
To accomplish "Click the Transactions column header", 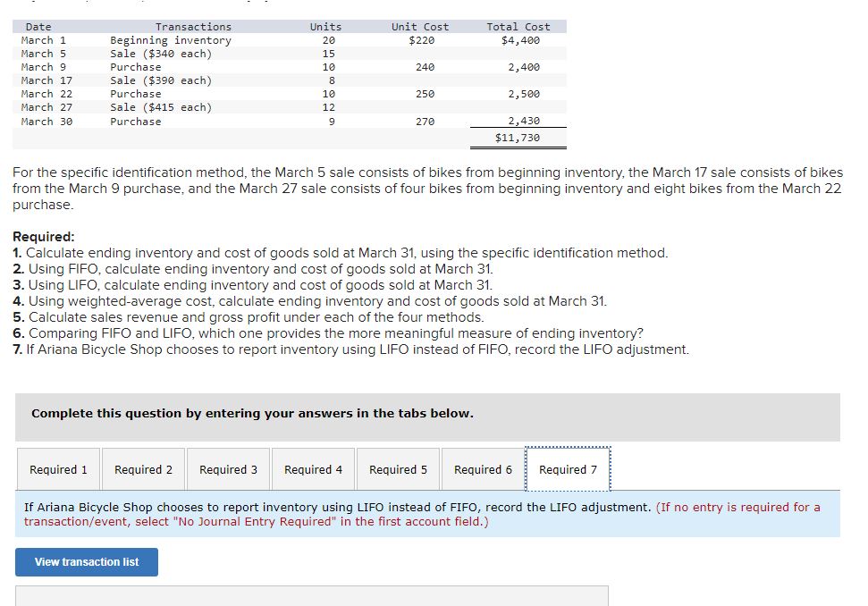I will pyautogui.click(x=193, y=27).
